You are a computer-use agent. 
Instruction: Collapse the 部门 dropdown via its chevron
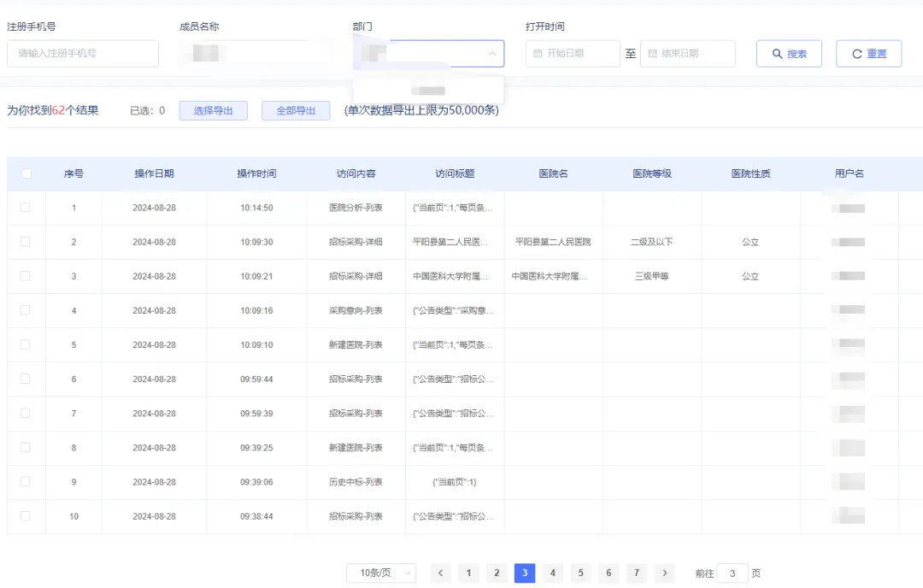491,53
